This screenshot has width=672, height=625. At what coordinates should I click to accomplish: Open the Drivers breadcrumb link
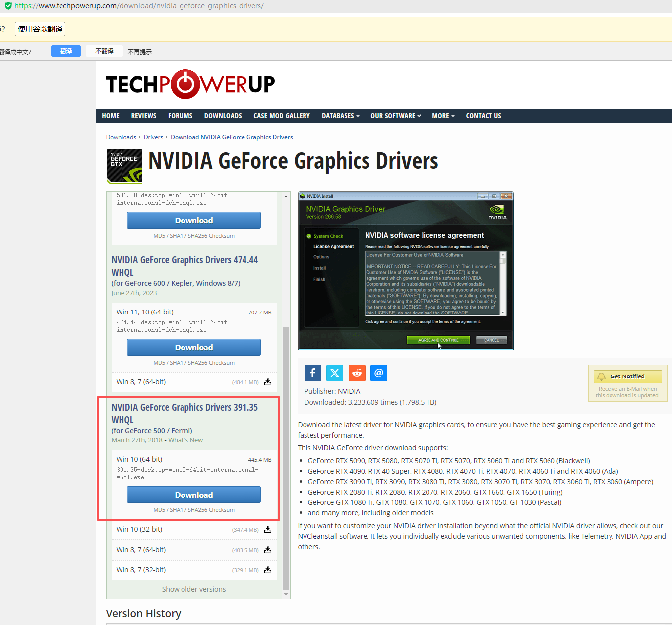(x=153, y=137)
